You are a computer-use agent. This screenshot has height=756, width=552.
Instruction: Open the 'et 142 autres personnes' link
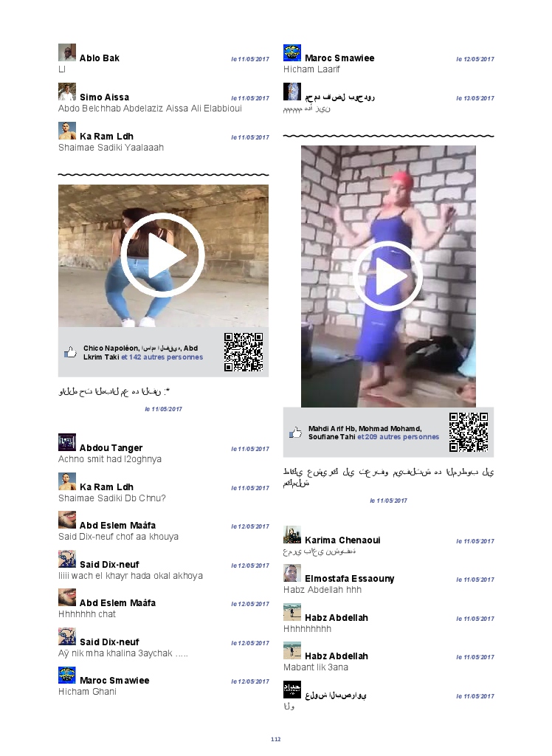[x=162, y=357]
